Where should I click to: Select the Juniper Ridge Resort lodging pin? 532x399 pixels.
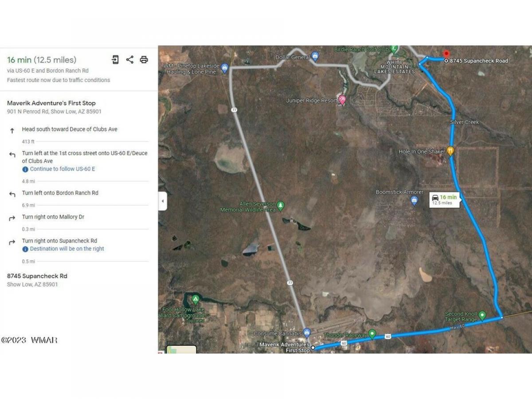point(342,100)
